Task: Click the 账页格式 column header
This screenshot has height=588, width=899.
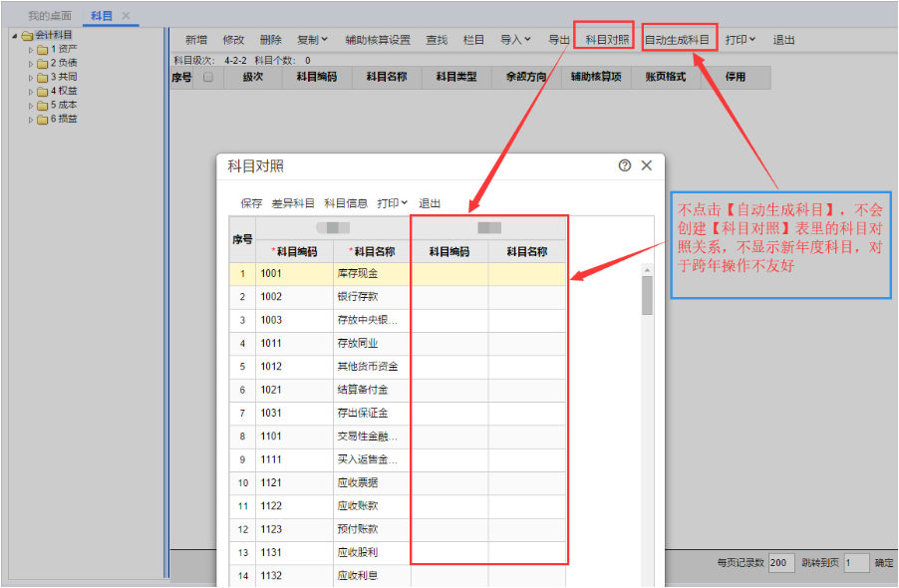Action: [666, 77]
